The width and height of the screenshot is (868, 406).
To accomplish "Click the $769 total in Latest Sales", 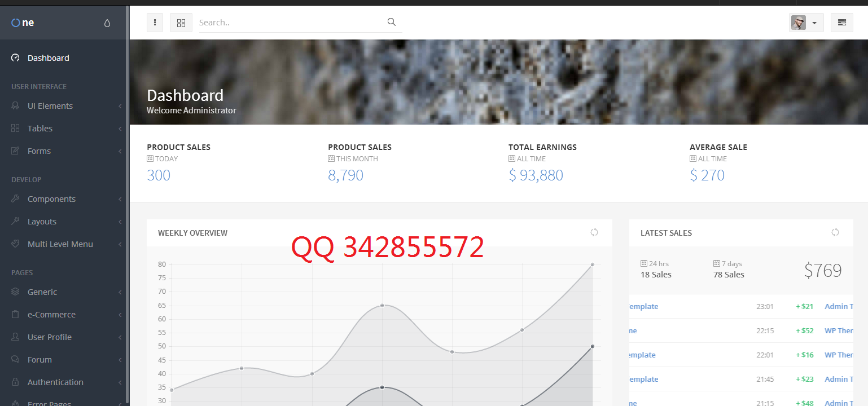I will pyautogui.click(x=823, y=271).
